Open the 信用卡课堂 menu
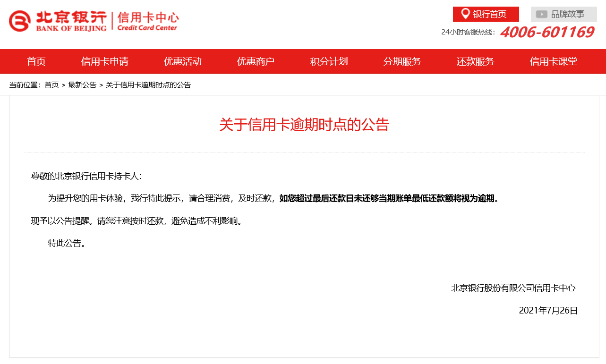 (x=554, y=61)
